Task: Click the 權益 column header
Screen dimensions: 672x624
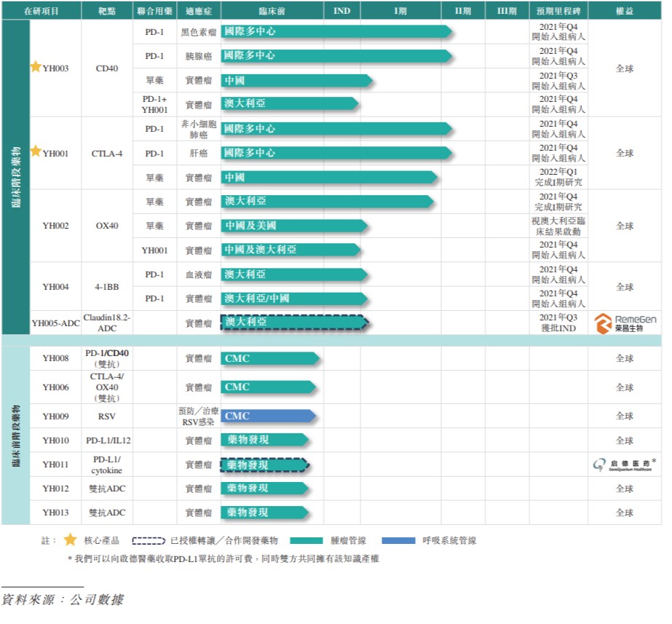Action: 624,12
